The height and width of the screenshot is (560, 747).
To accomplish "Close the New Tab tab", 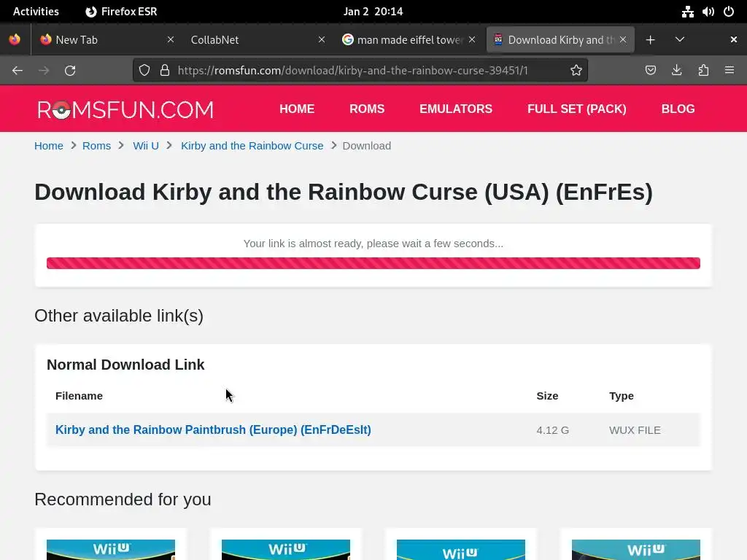I will (171, 39).
